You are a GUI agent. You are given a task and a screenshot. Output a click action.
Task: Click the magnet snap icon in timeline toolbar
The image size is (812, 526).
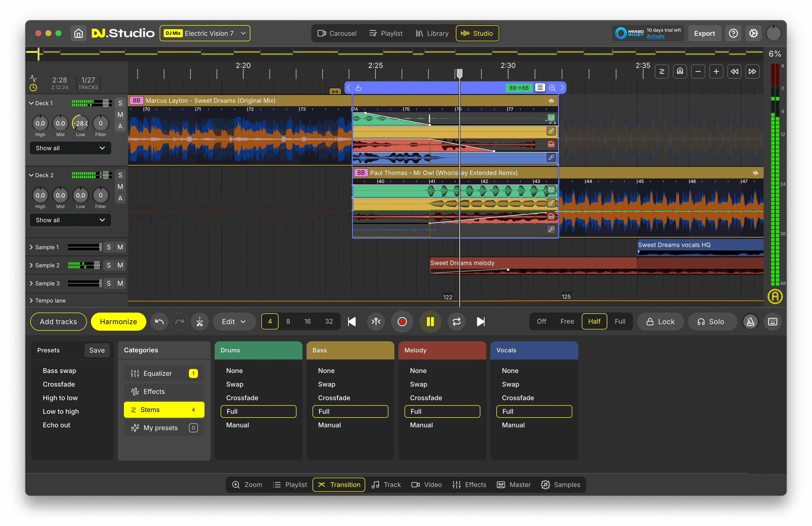pyautogui.click(x=680, y=71)
